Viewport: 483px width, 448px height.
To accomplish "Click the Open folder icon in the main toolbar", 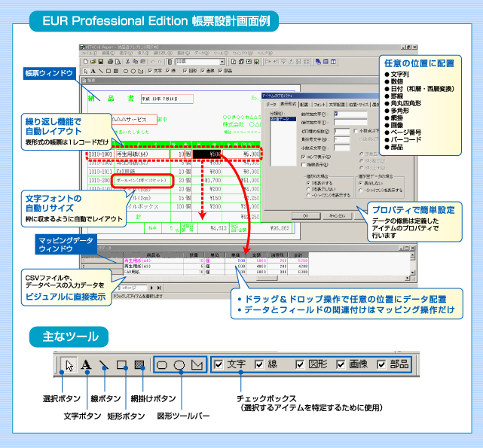I will [x=93, y=62].
